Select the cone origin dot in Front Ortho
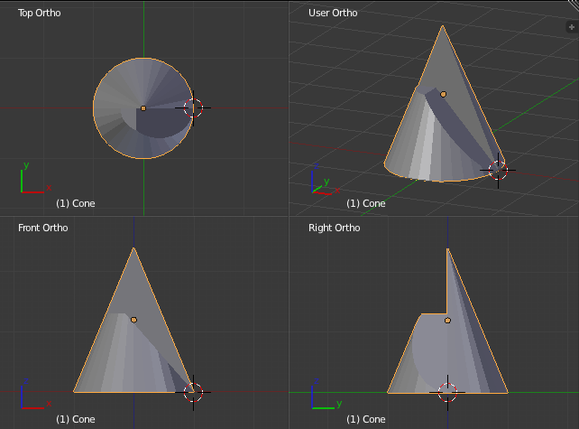This screenshot has height=429, width=579. click(x=134, y=320)
